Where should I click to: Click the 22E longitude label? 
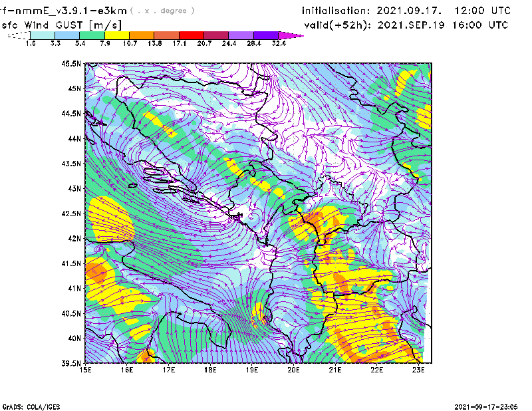pyautogui.click(x=376, y=370)
